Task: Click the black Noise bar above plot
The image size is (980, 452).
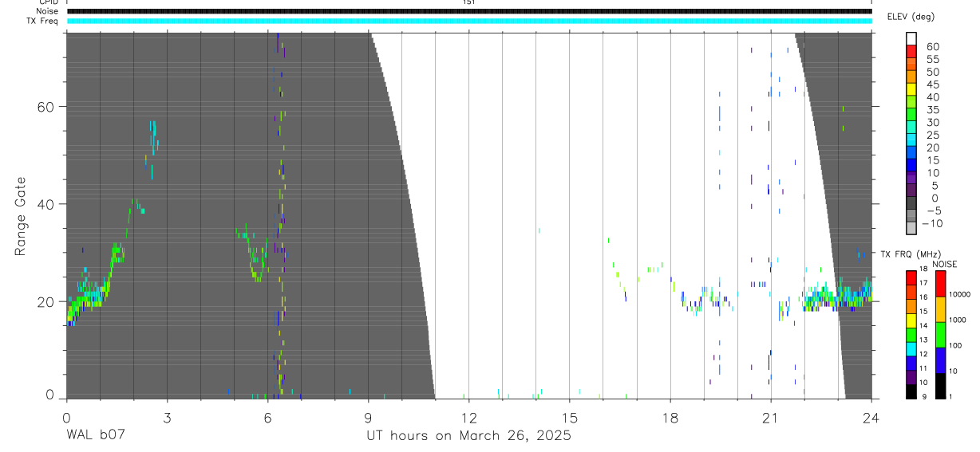Action: (469, 11)
